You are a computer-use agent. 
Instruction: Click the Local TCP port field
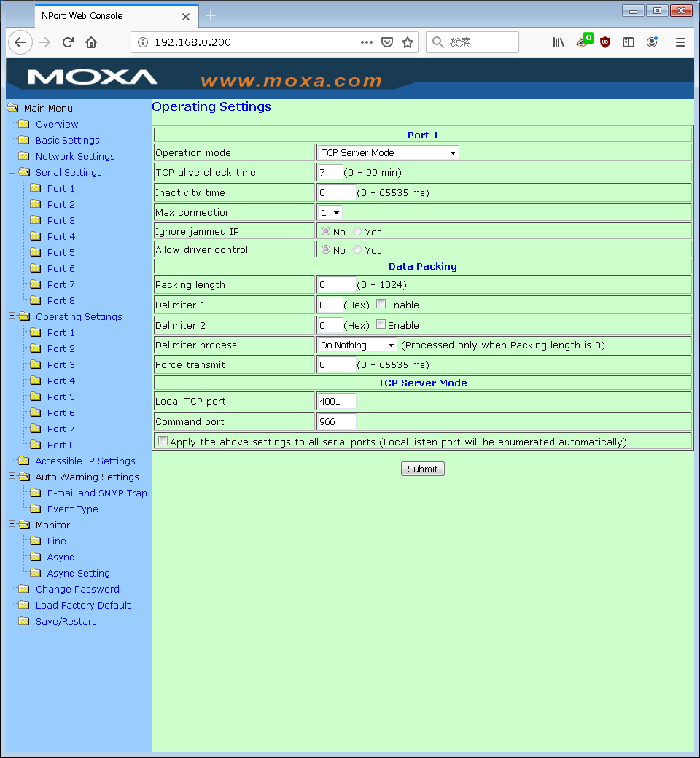point(336,402)
